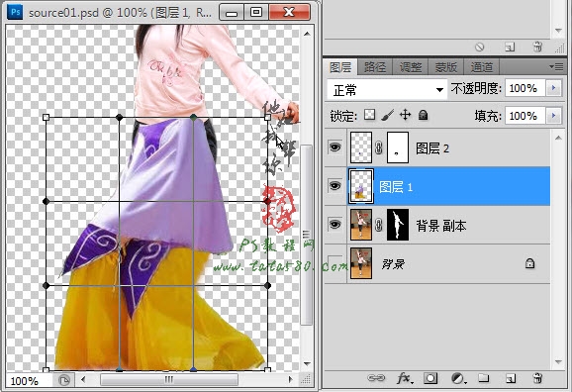Click the top-right transform corner handle
The height and width of the screenshot is (392, 572).
point(268,117)
